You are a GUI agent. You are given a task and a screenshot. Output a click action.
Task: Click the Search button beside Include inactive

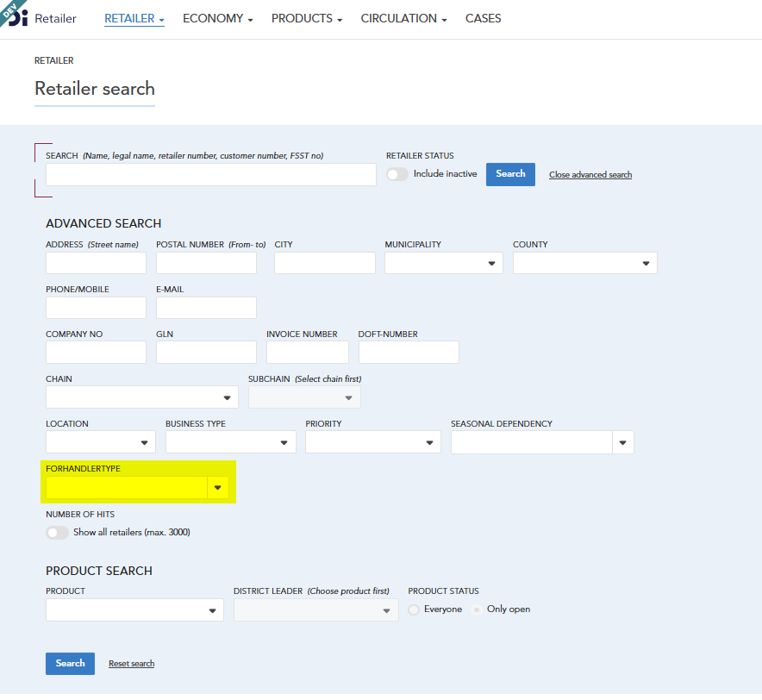(510, 174)
